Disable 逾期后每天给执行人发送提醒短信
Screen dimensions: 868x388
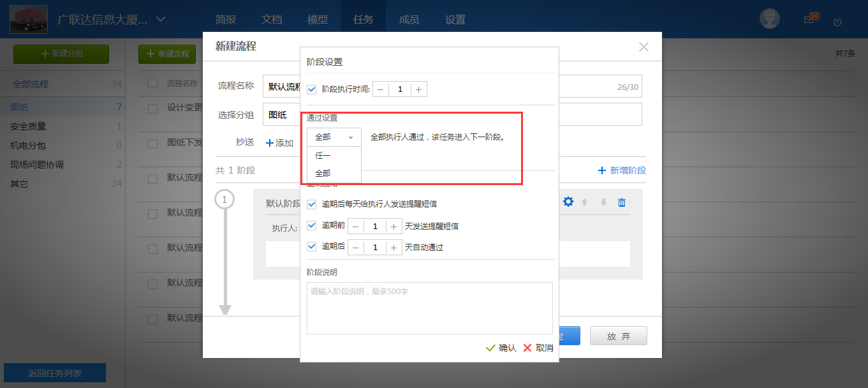coord(311,204)
